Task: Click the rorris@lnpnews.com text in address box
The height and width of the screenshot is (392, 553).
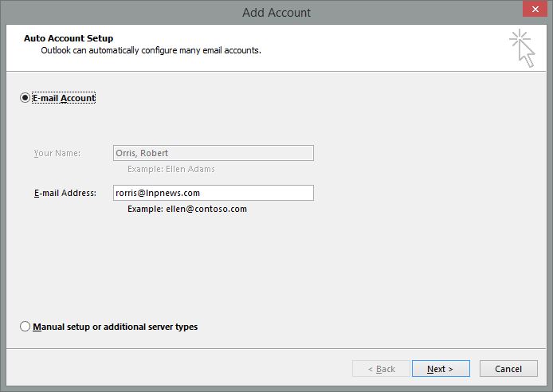Action: point(158,193)
